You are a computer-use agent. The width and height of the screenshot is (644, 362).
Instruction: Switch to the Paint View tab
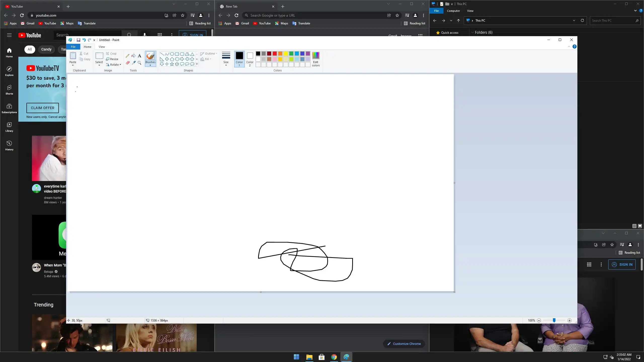click(102, 47)
